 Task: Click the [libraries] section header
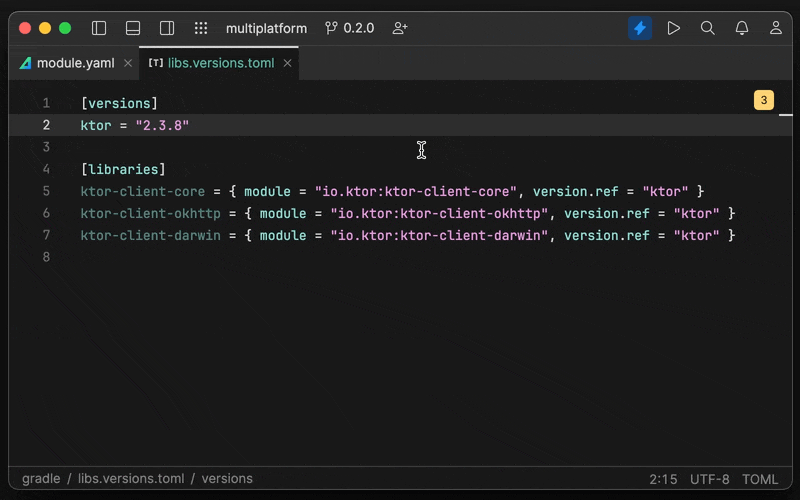pyautogui.click(x=123, y=169)
